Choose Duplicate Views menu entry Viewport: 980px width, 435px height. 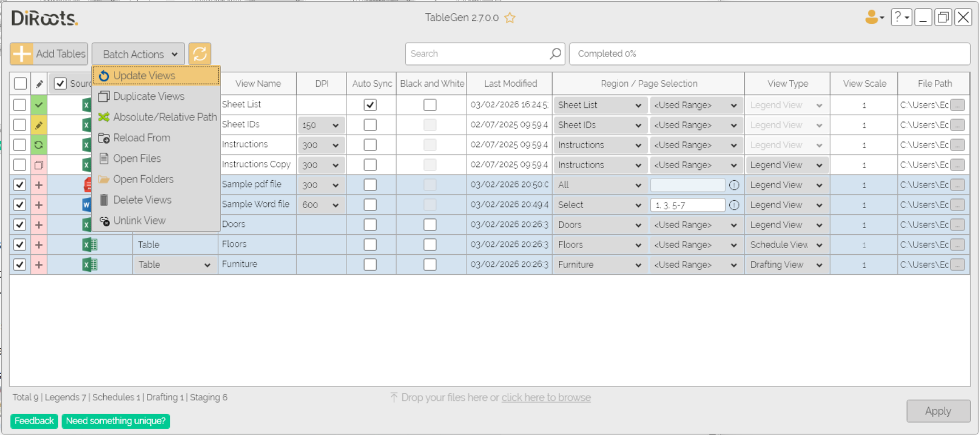click(156, 96)
